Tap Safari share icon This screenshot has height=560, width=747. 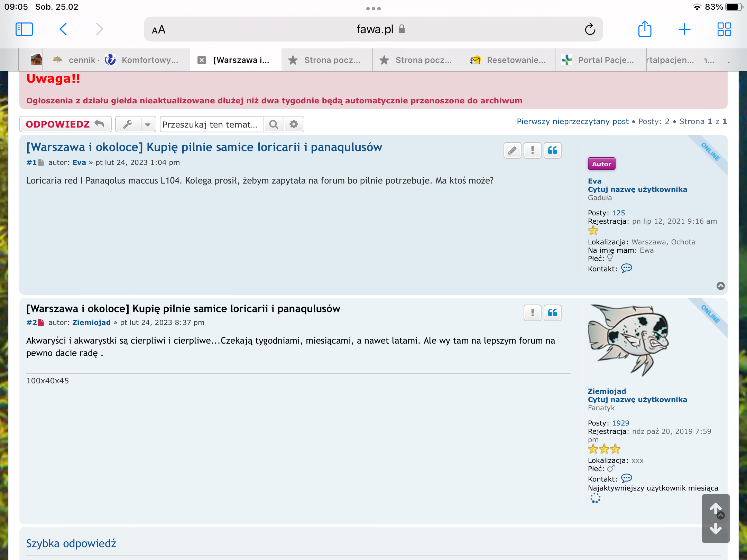click(645, 29)
